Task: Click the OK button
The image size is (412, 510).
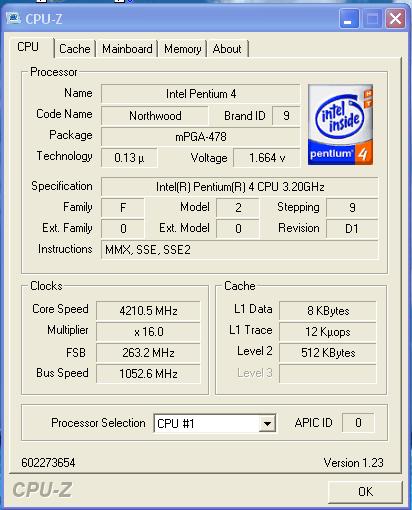Action: (x=365, y=492)
